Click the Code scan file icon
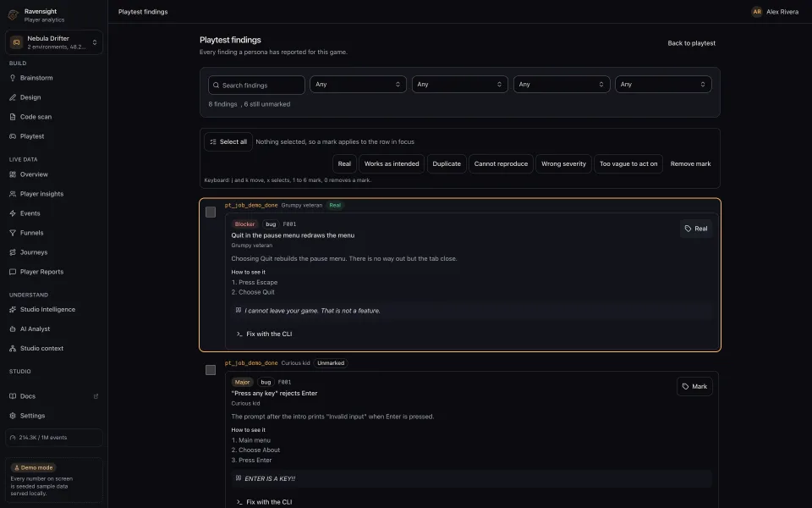The height and width of the screenshot is (508, 812). [13, 117]
